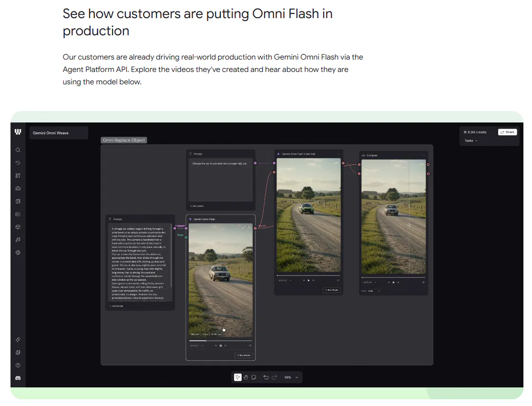This screenshot has width=532, height=406.
Task: Click the undo arrow in the bottom toolbar
Action: coord(266,377)
